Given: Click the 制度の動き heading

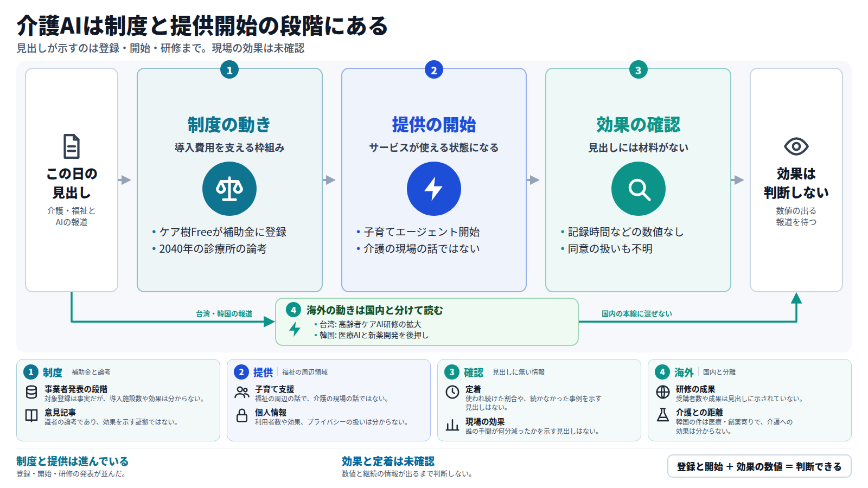Looking at the screenshot, I should coord(229,125).
